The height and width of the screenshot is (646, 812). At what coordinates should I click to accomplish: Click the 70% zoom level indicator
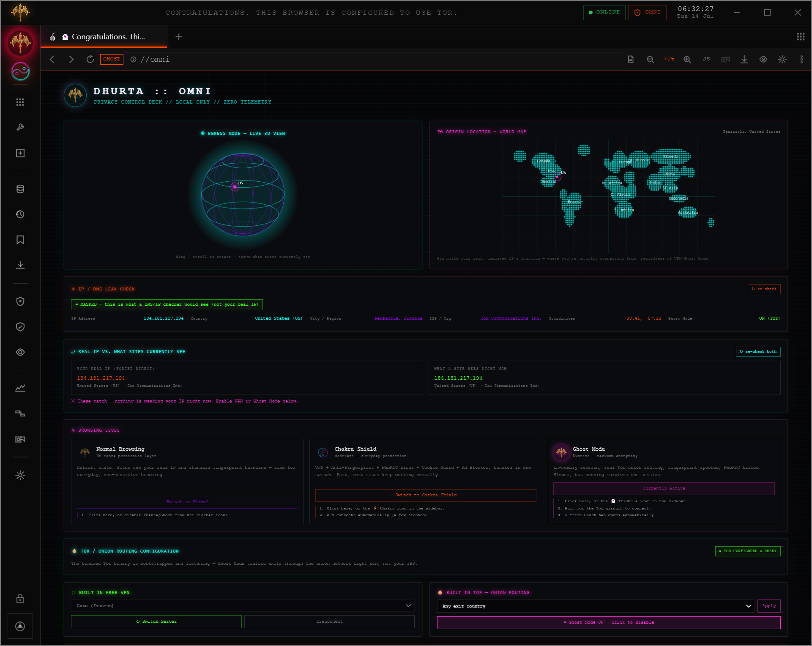(669, 59)
